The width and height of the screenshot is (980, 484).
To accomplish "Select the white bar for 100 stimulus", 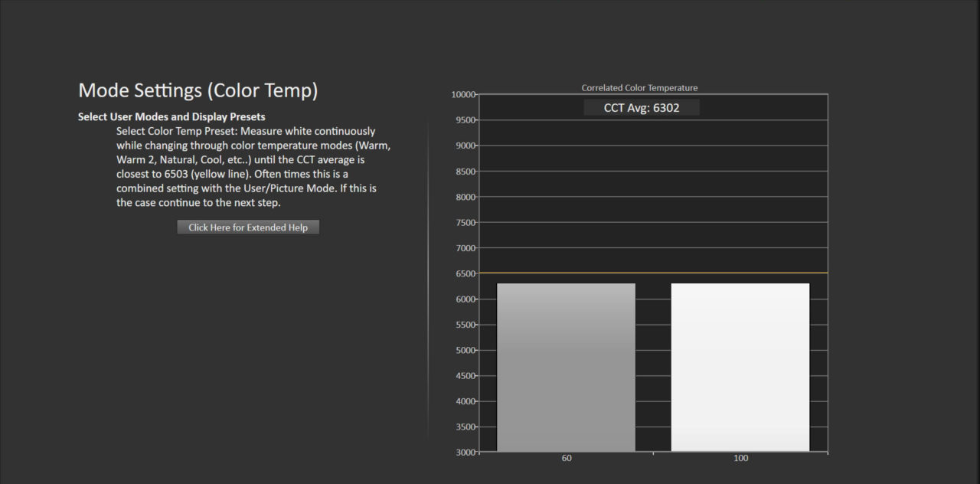I will pos(740,368).
